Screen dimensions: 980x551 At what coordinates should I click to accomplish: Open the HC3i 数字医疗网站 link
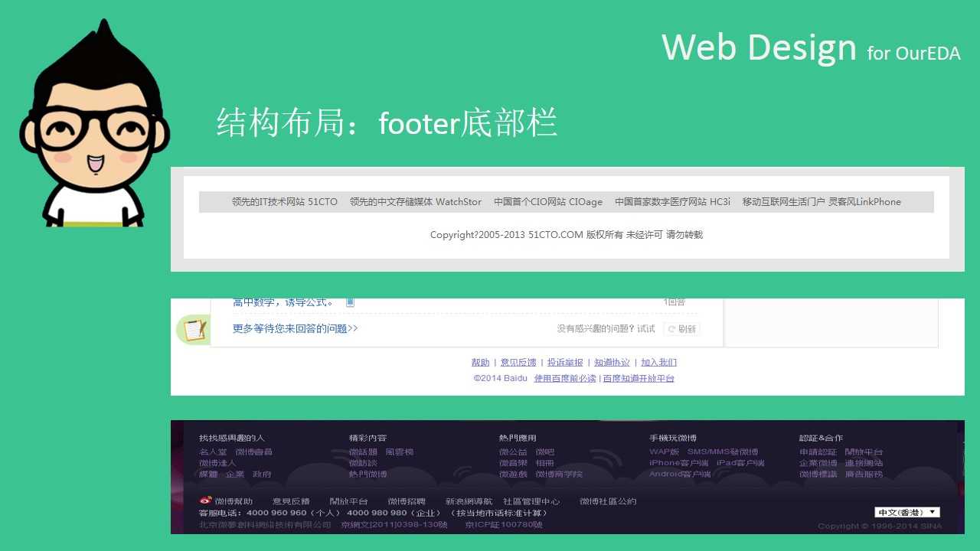point(672,202)
